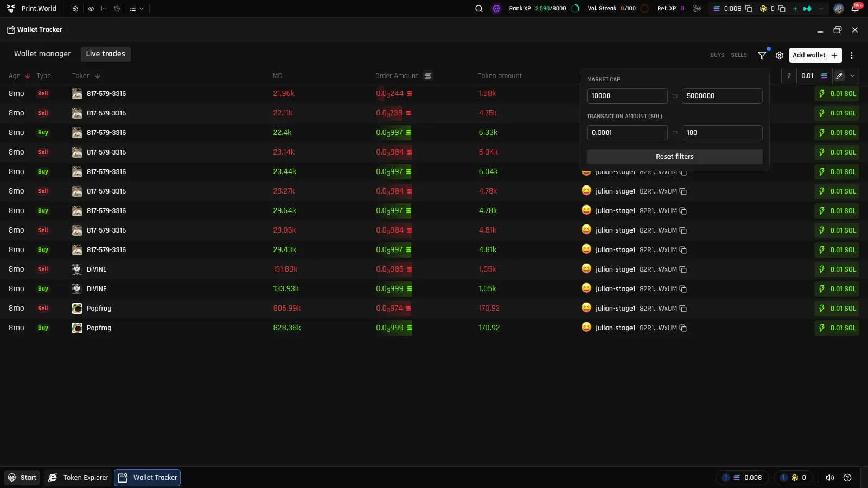This screenshot has height=488, width=868.
Task: Open the settings gear in top bar
Action: click(x=75, y=9)
